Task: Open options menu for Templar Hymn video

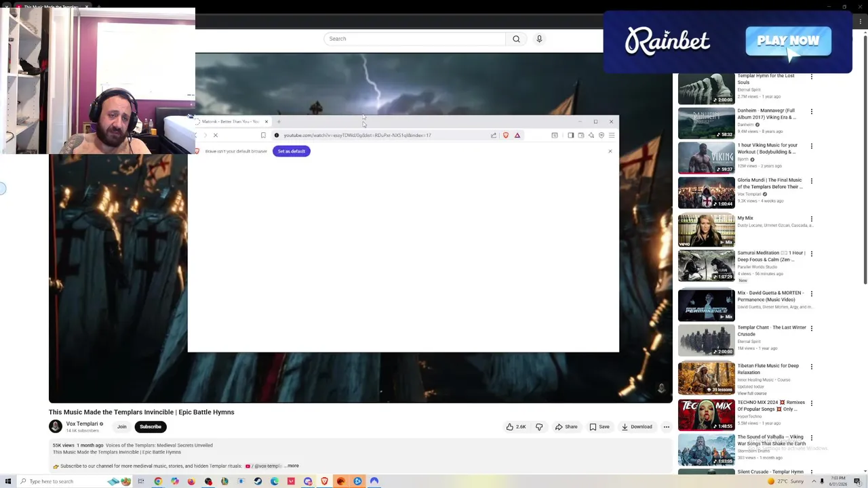Action: [x=812, y=77]
